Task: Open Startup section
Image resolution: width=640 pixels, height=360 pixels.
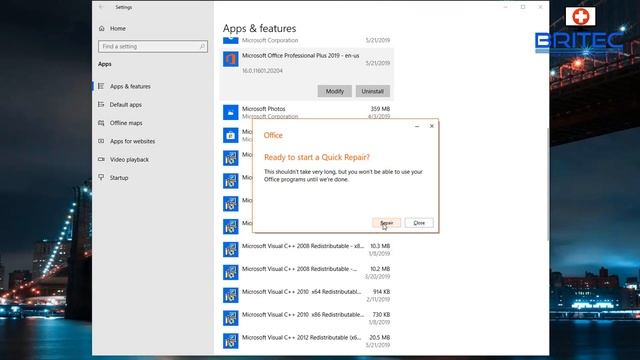Action: tap(119, 178)
